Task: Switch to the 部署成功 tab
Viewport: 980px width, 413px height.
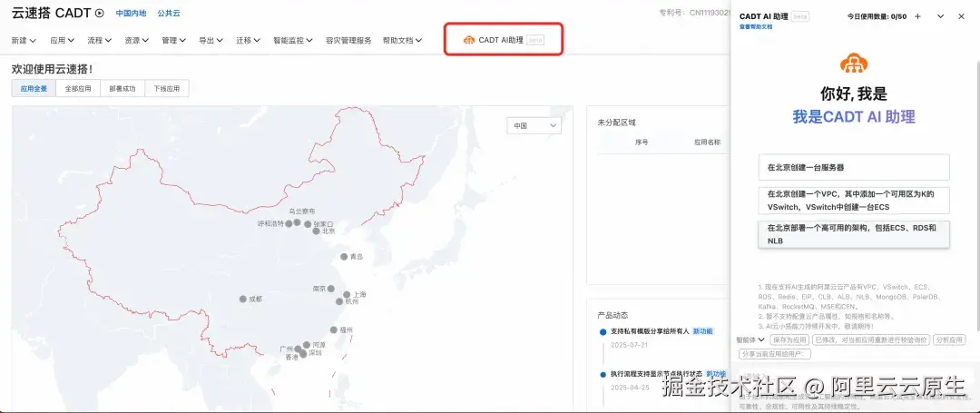Action: tap(122, 89)
